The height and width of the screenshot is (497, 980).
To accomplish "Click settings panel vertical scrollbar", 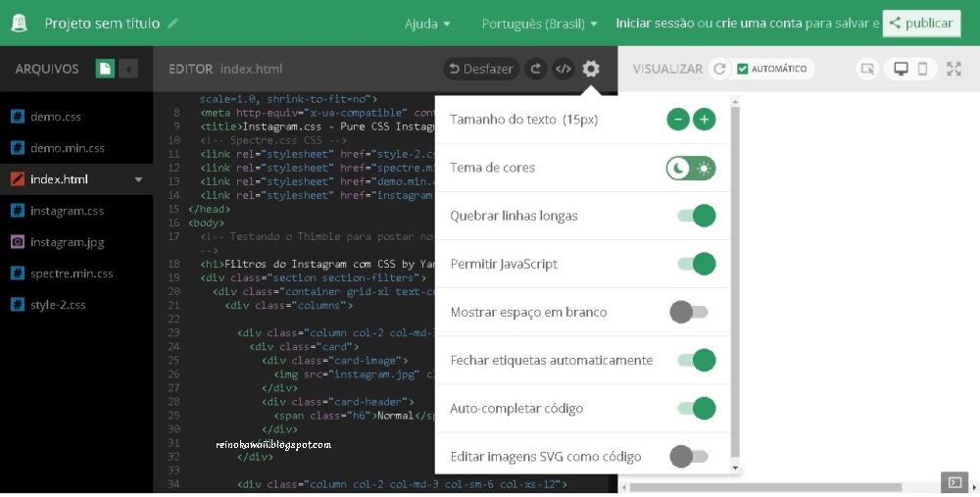I will click(x=735, y=281).
